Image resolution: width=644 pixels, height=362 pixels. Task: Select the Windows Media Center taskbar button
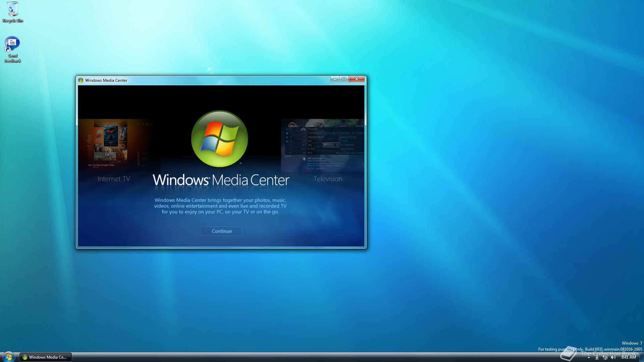click(x=46, y=357)
